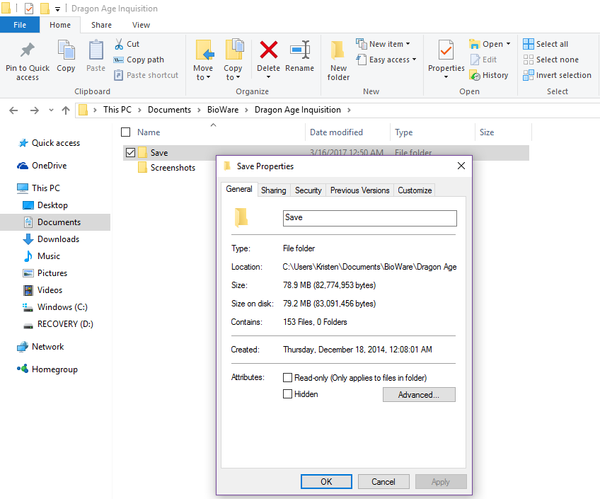This screenshot has width=600, height=499.
Task: Open file History
Action: pos(489,75)
